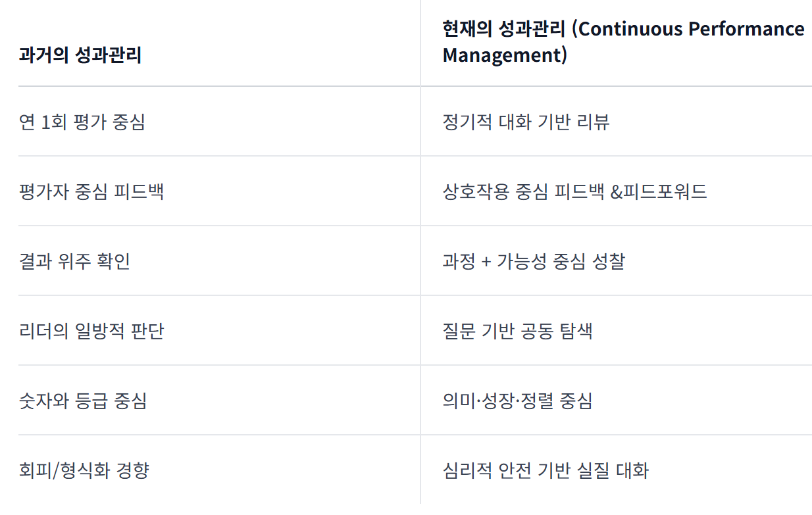Select the '의미·성장·정렬 중심' cell

(517, 401)
